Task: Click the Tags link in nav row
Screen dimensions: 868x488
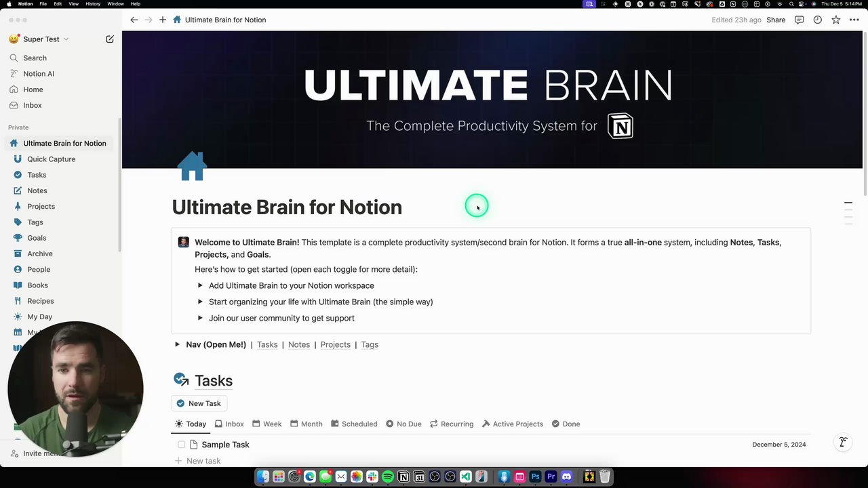Action: 370,344
